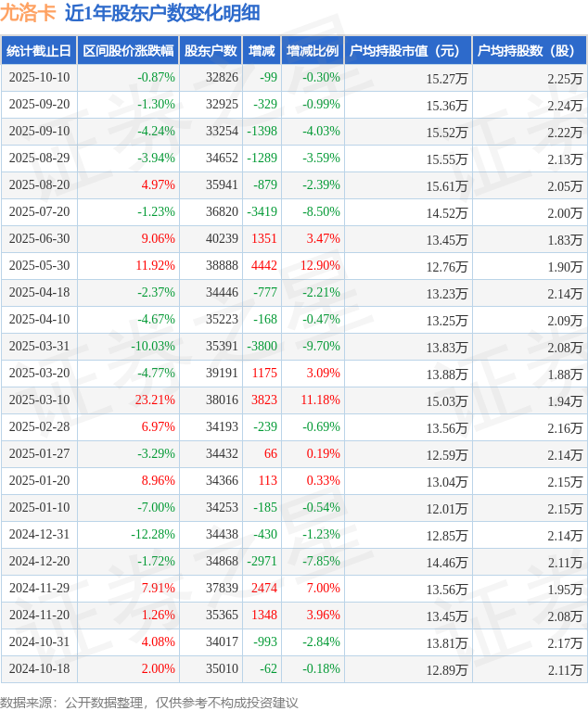Click the 股东户数 column header

tap(209, 51)
